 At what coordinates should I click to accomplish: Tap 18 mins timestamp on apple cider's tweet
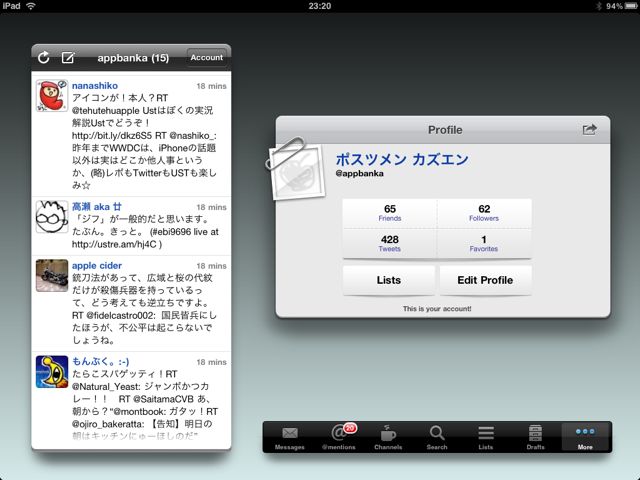(x=211, y=266)
